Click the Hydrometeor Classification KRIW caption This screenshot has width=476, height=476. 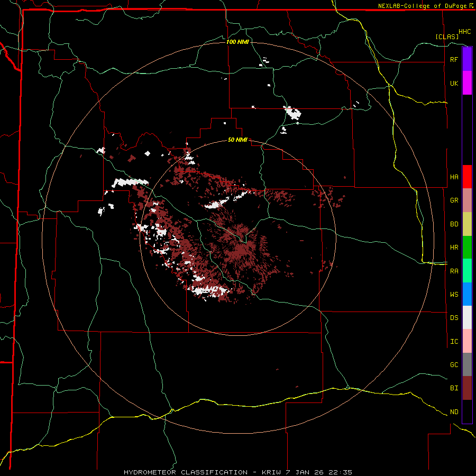[x=237, y=472]
